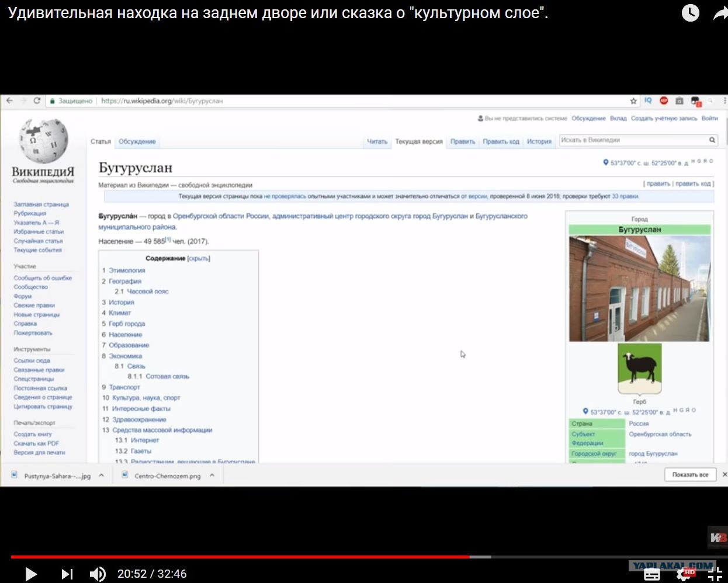Click Заглавная страница in sidebar
Image resolution: width=728 pixels, height=583 pixels.
(41, 204)
